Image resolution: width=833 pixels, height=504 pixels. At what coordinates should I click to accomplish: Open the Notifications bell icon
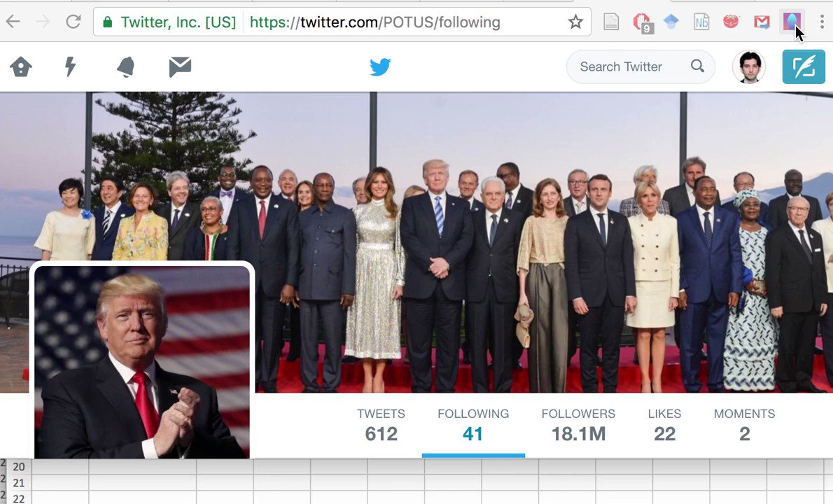click(x=125, y=67)
